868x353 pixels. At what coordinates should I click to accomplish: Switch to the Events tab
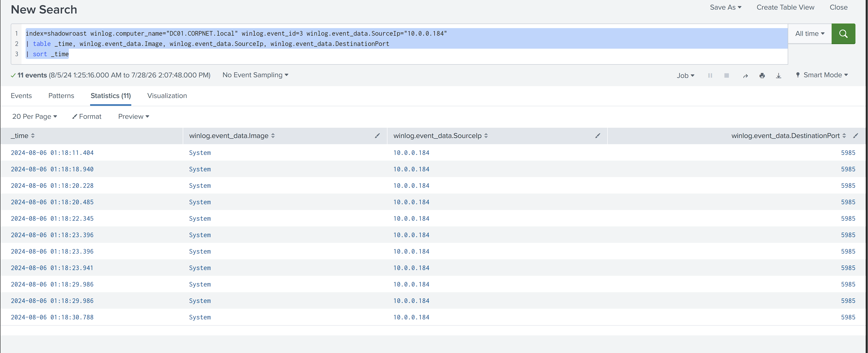coord(21,96)
